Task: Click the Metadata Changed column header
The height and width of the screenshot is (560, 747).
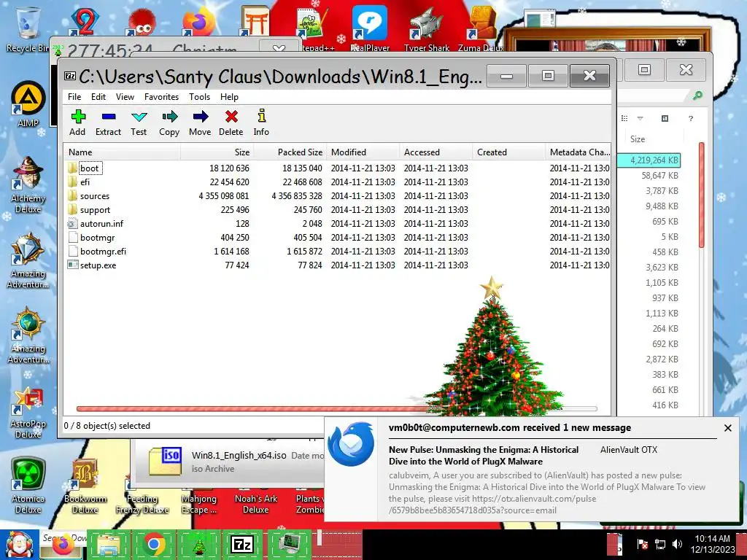Action: click(578, 152)
